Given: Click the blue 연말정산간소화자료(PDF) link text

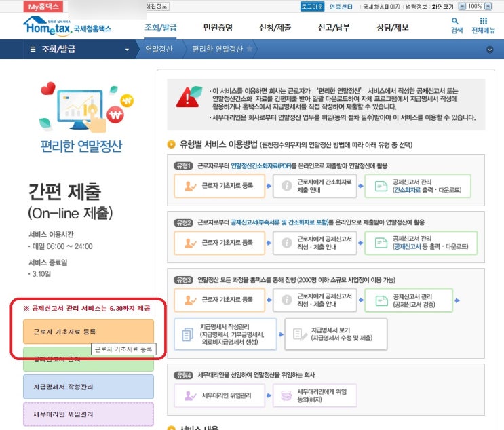Looking at the screenshot, I should click(x=260, y=166).
